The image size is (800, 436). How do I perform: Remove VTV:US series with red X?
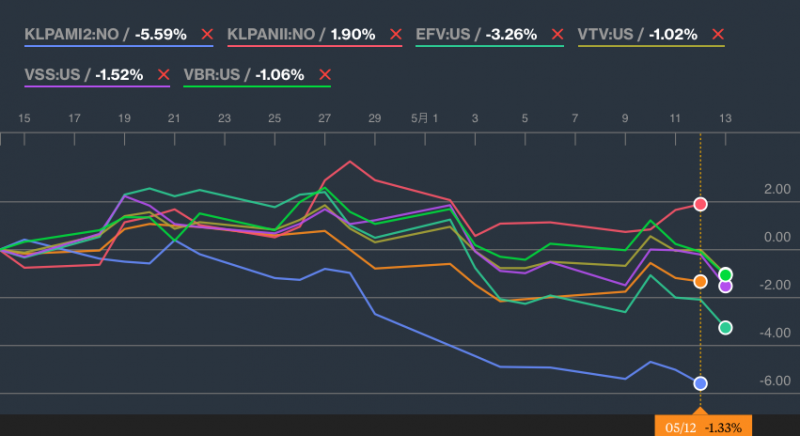pyautogui.click(x=718, y=34)
